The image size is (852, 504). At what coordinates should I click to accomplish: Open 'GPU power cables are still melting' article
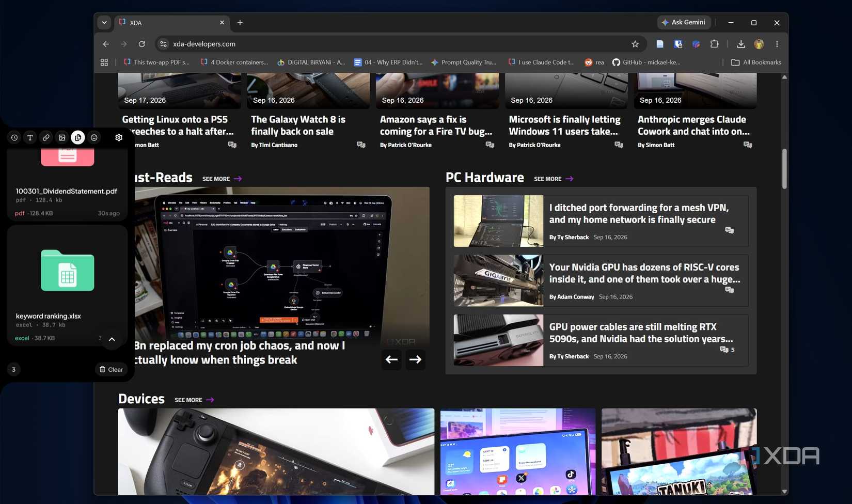641,333
